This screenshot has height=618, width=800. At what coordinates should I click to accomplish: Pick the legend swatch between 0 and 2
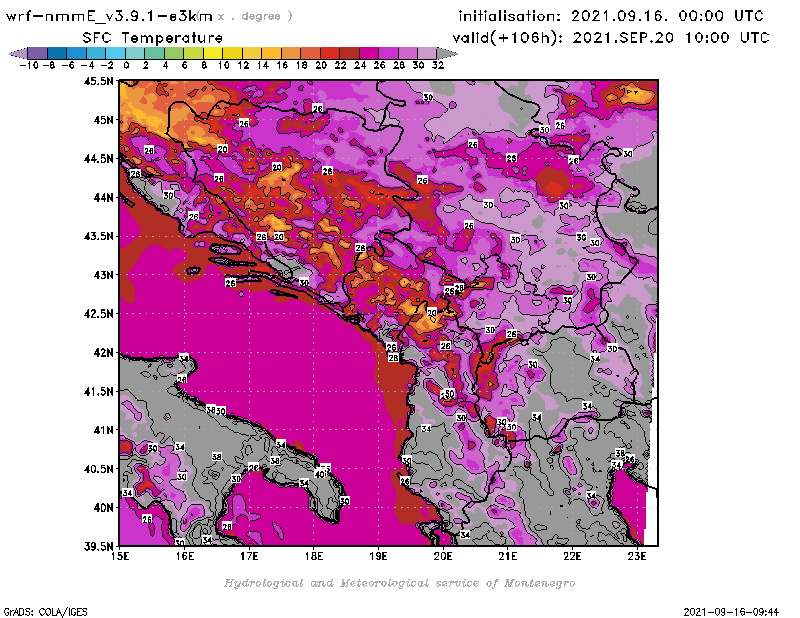point(135,53)
